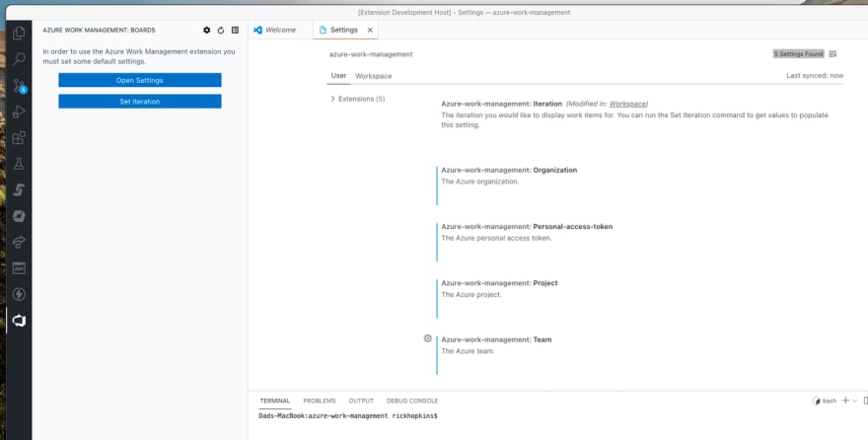Open the lightning bolt icon in activity bar
Image resolution: width=868 pixels, height=440 pixels.
19,294
